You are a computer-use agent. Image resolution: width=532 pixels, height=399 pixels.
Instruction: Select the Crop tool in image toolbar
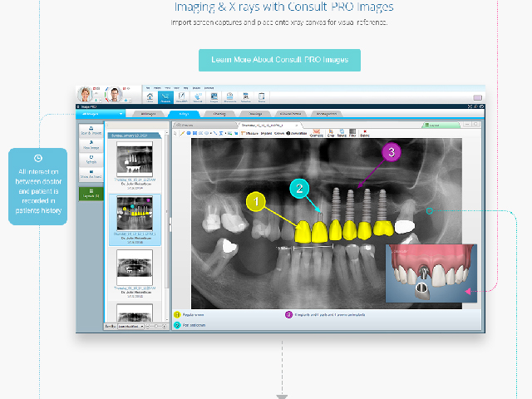330,133
